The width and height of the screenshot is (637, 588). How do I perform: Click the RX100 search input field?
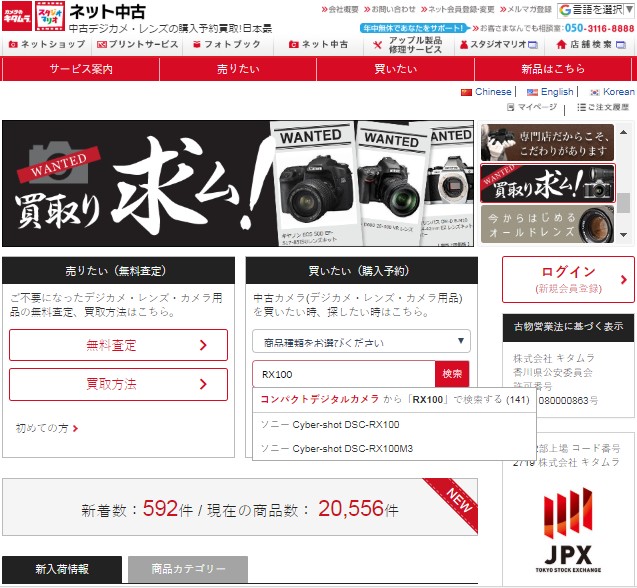(x=343, y=374)
